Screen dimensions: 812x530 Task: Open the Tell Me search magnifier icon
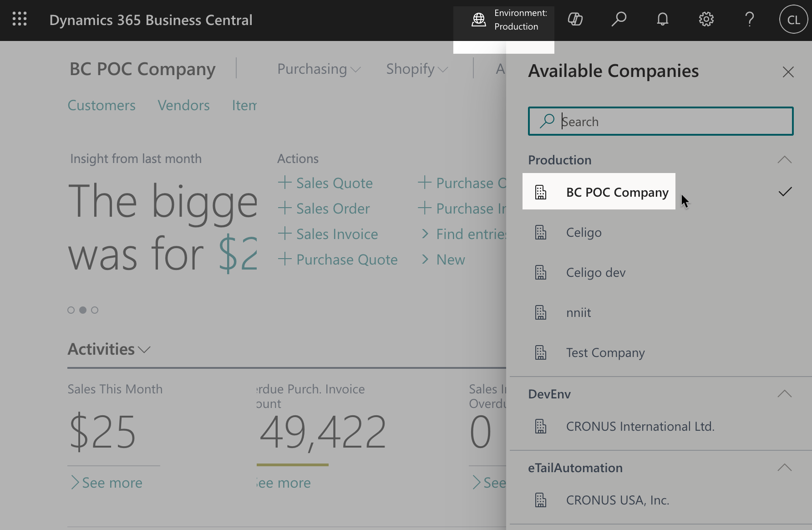click(x=619, y=19)
